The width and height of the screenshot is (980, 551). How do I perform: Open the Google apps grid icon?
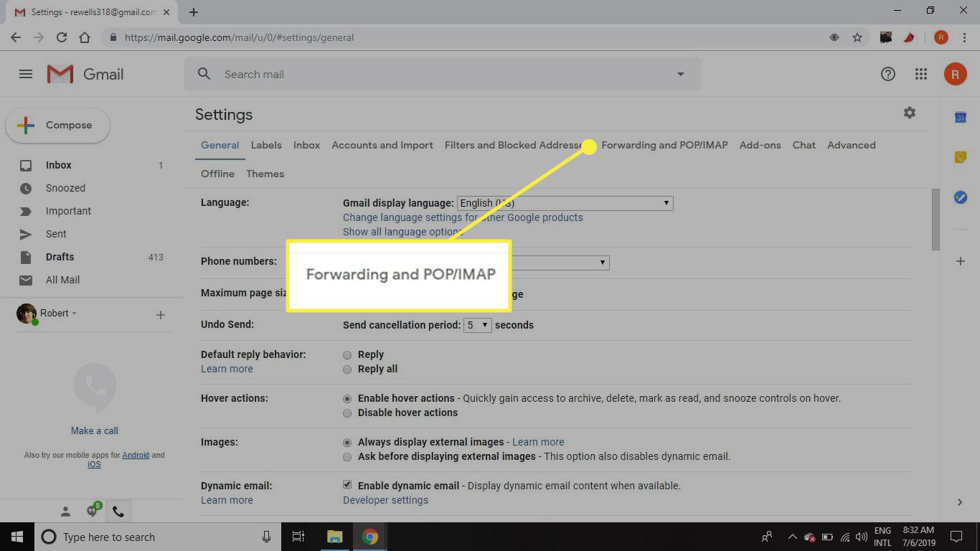click(x=921, y=74)
